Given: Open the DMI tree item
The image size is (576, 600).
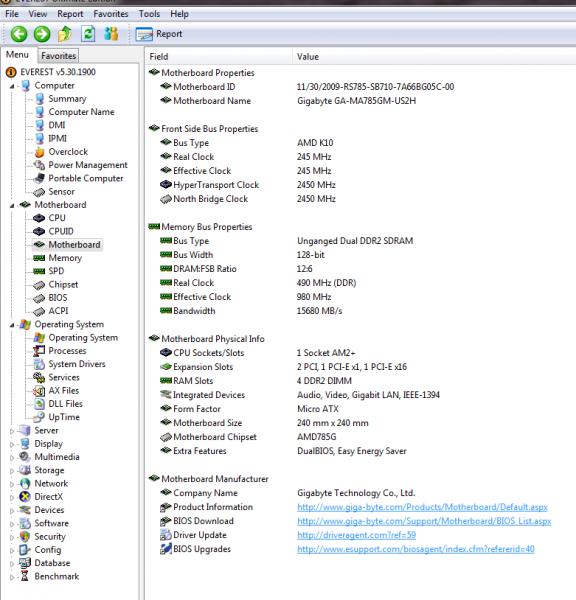Looking at the screenshot, I should pyautogui.click(x=57, y=125).
